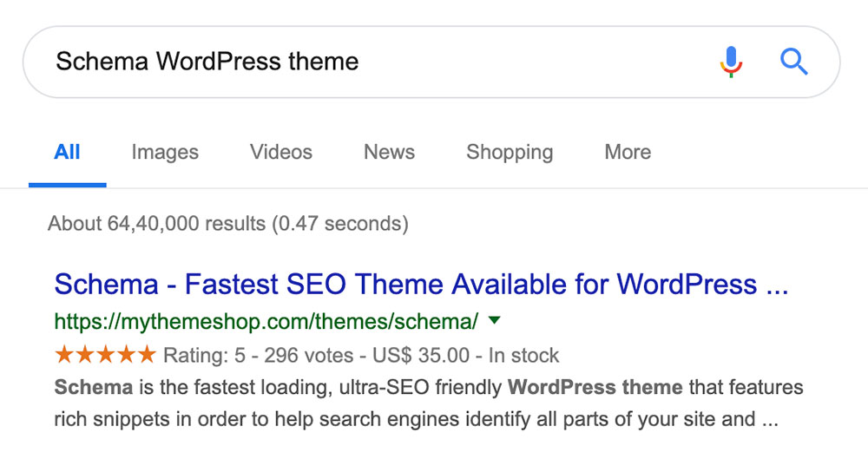Click bold 'WordPress theme' in the snippet
Screen dimensions: 868x472
(x=595, y=387)
